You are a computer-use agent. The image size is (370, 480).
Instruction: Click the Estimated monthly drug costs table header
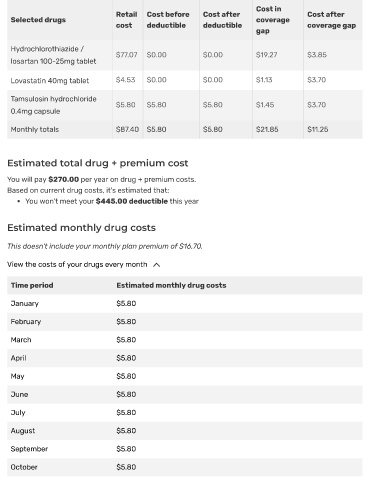[171, 285]
